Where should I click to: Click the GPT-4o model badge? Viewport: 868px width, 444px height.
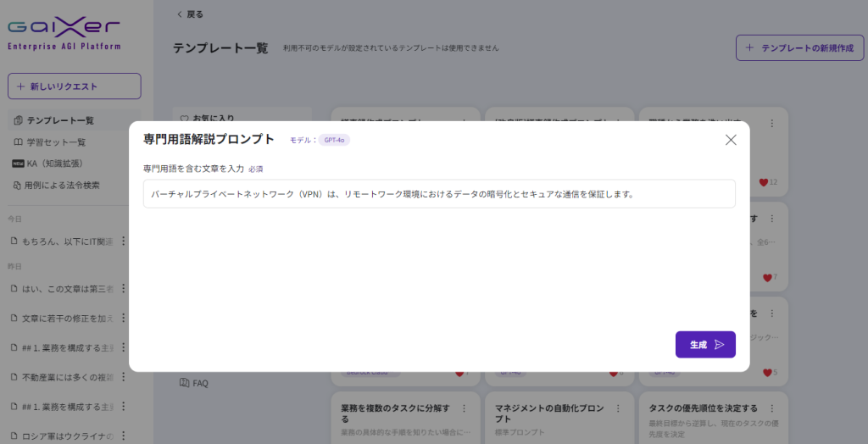coord(334,140)
